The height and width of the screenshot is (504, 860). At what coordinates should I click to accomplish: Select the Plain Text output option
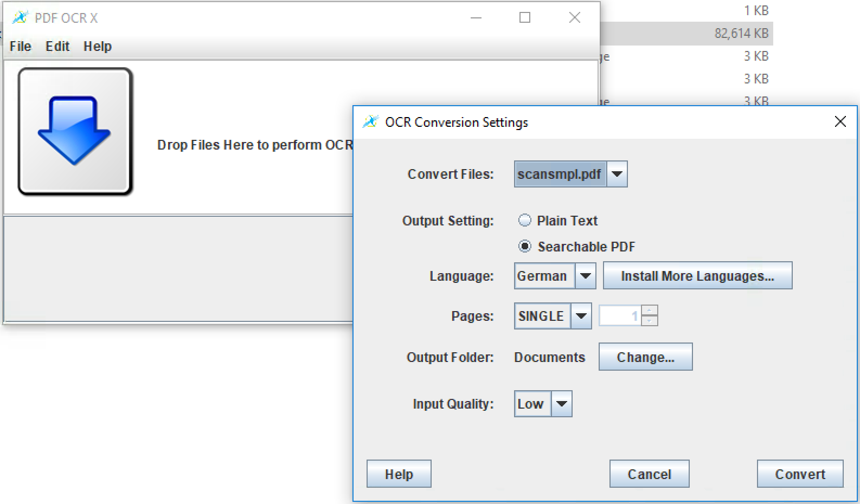[524, 221]
